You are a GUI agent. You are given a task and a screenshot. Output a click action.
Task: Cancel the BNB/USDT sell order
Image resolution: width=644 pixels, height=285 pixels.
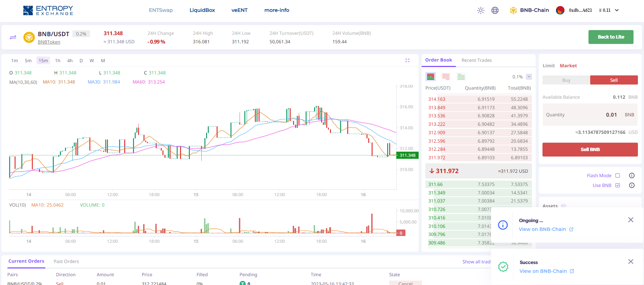pos(405,283)
